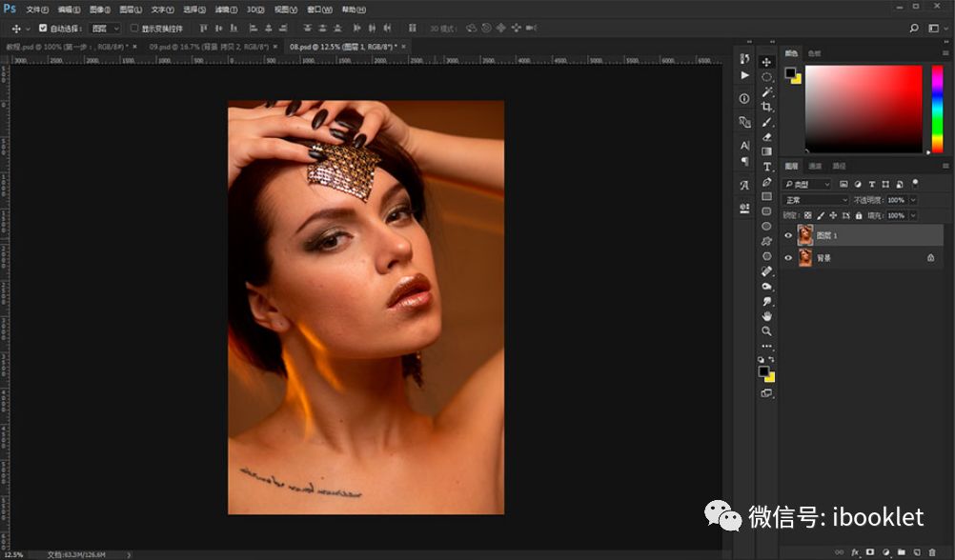Switch to the 通道 panel tab
The height and width of the screenshot is (560, 955).
point(815,166)
